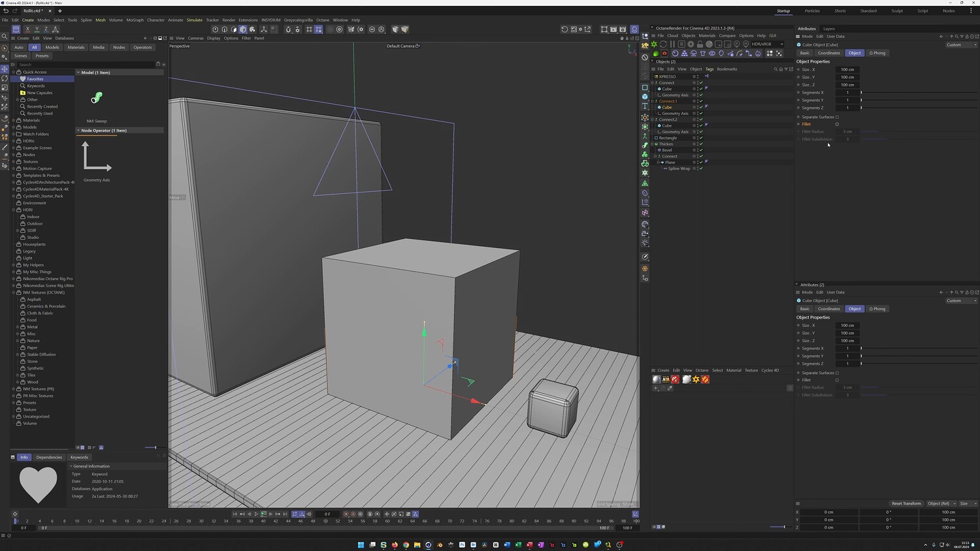
Task: Switch to the Sculpt layout
Action: pos(897,11)
